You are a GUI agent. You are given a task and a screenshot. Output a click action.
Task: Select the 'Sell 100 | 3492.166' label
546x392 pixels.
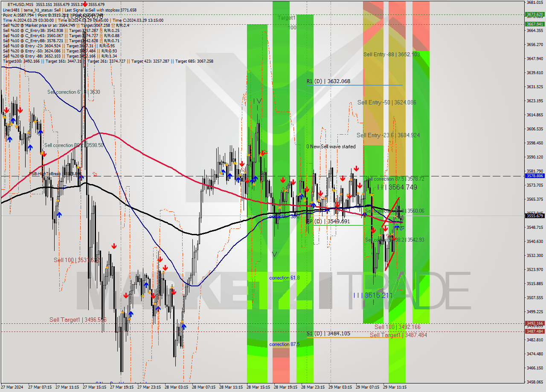point(398,327)
